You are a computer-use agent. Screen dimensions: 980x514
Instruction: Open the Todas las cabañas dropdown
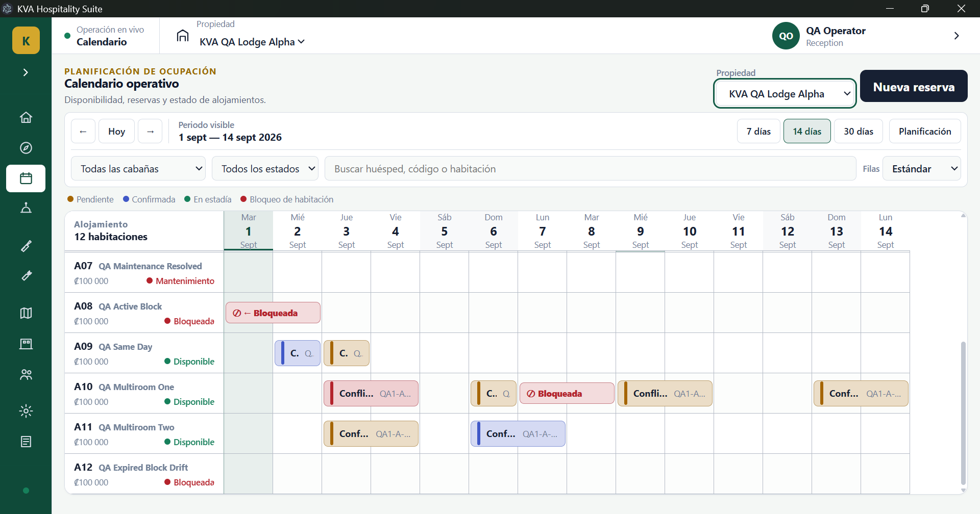[x=138, y=168]
